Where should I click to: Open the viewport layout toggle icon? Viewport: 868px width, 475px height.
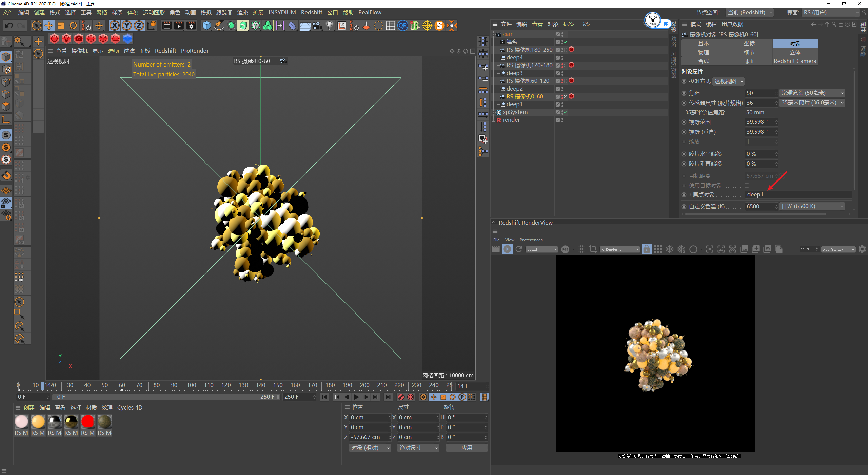tap(473, 51)
